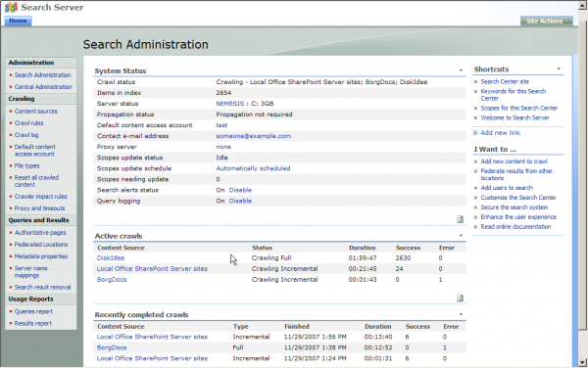
Task: Click the refresh icon below Active crawls
Action: tap(460, 298)
